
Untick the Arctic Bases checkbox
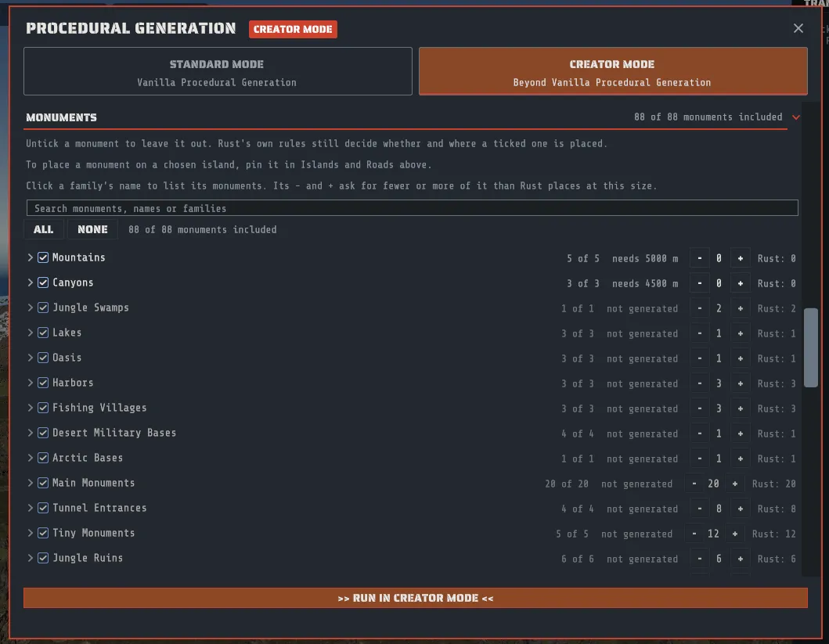coord(43,458)
